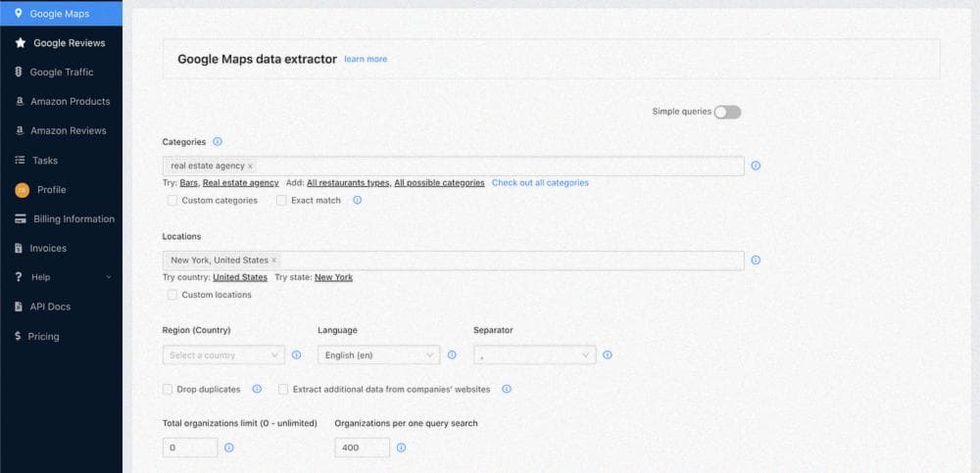The width and height of the screenshot is (980, 473).
Task: Enable the Custom locations checkbox
Action: click(171, 295)
